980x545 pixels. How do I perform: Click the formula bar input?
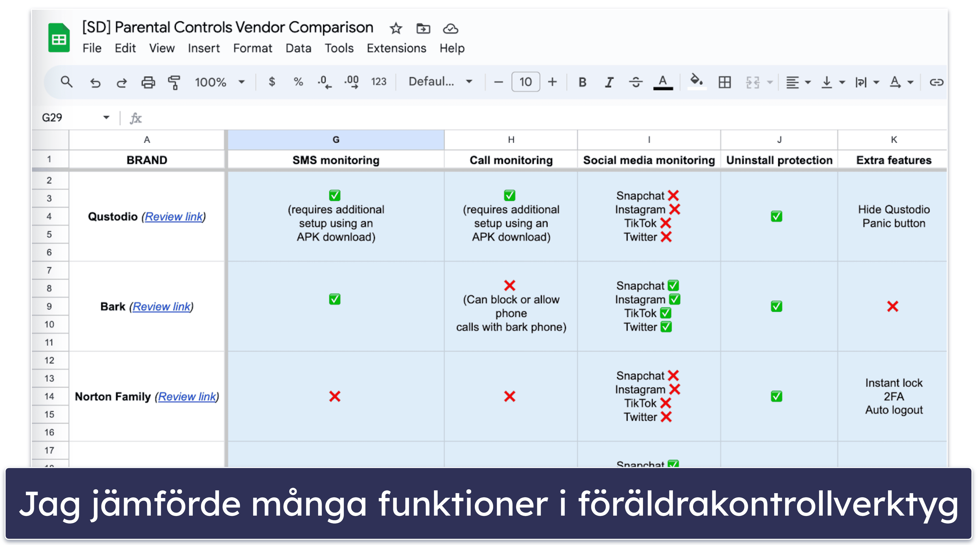[x=544, y=118]
